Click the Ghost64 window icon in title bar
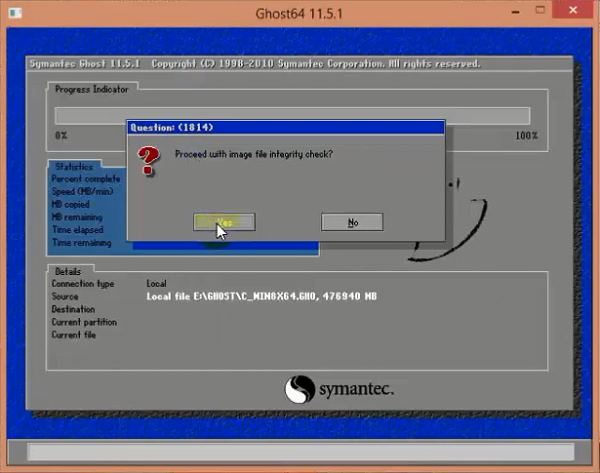 pyautogui.click(x=13, y=14)
